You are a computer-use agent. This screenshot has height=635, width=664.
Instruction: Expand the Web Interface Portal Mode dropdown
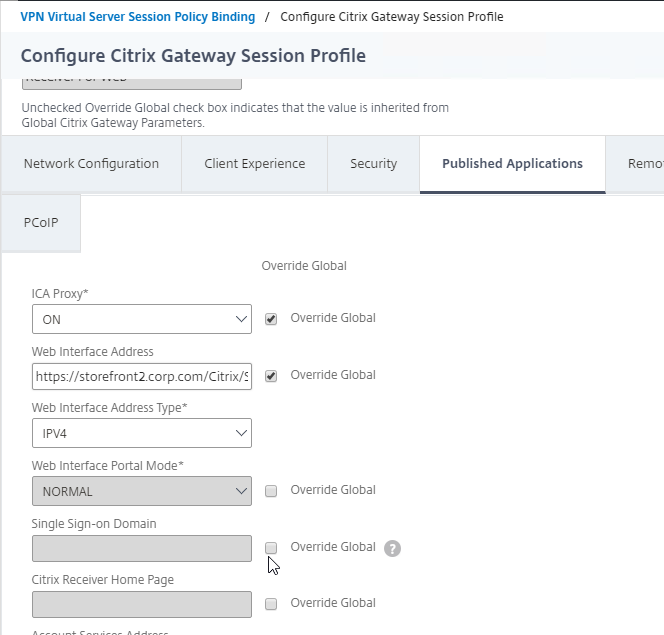142,491
